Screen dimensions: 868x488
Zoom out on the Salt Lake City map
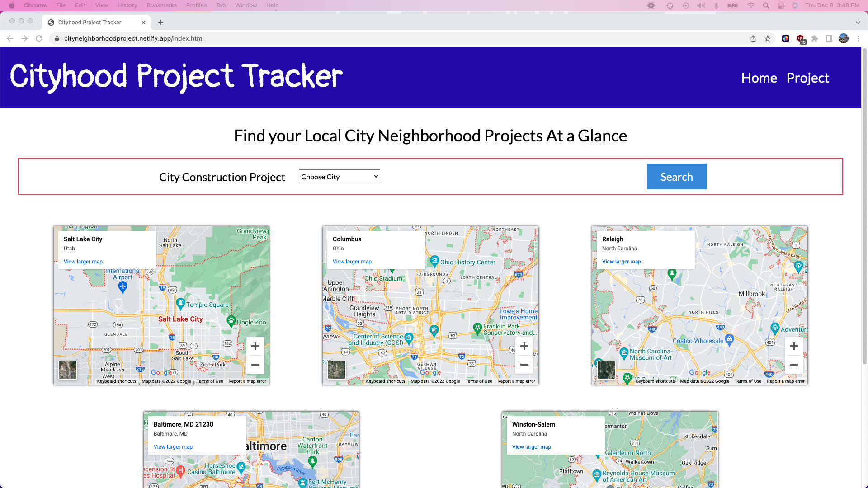click(255, 365)
